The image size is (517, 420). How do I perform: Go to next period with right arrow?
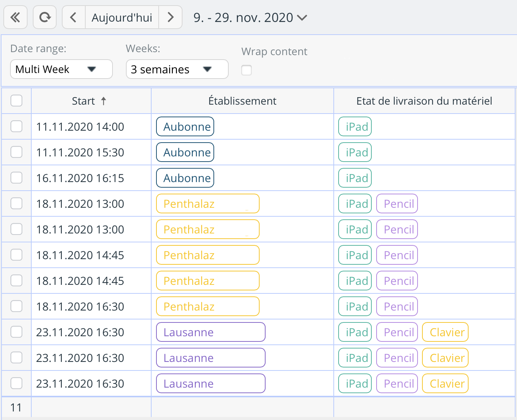point(171,17)
